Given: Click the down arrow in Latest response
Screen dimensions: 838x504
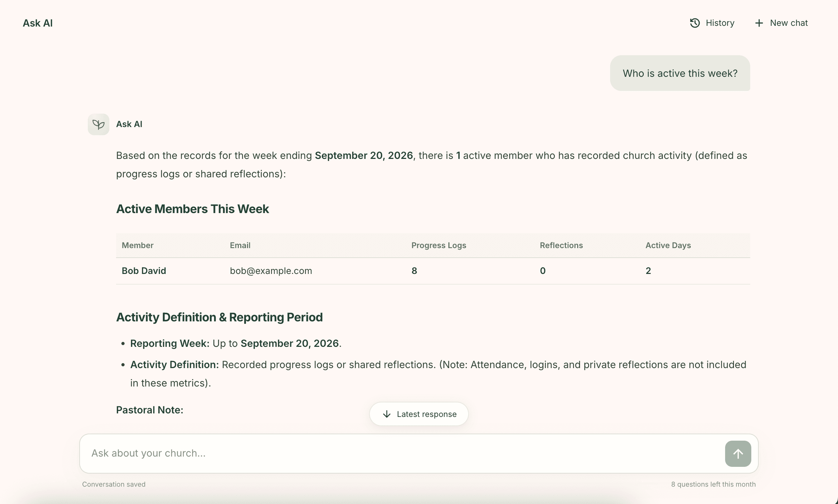Looking at the screenshot, I should pyautogui.click(x=387, y=414).
